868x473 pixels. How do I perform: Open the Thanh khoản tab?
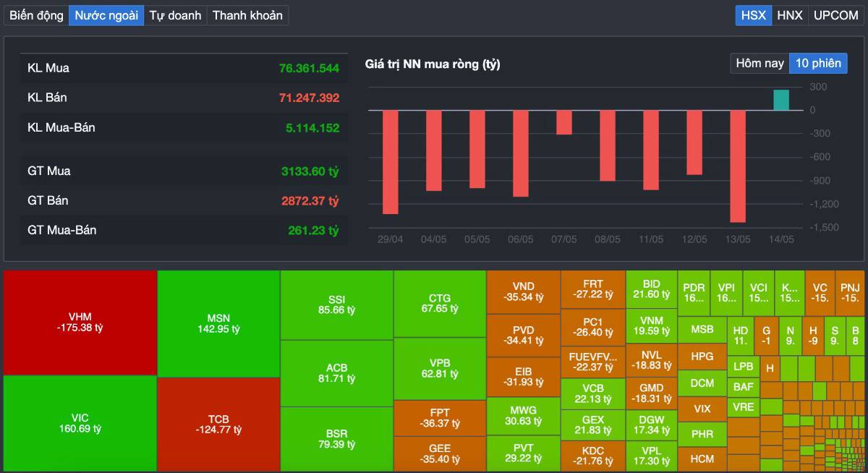[247, 15]
